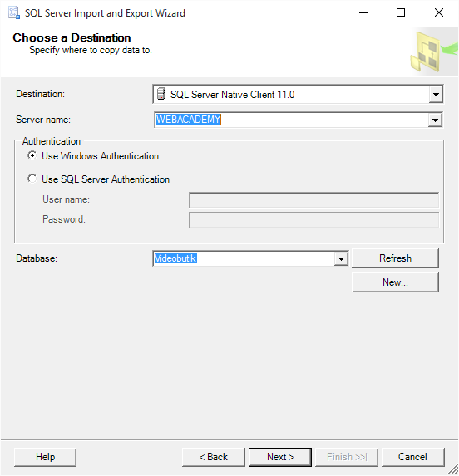Screen dimensions: 459x476
Task: Maximize the wizard window
Action: click(401, 12)
